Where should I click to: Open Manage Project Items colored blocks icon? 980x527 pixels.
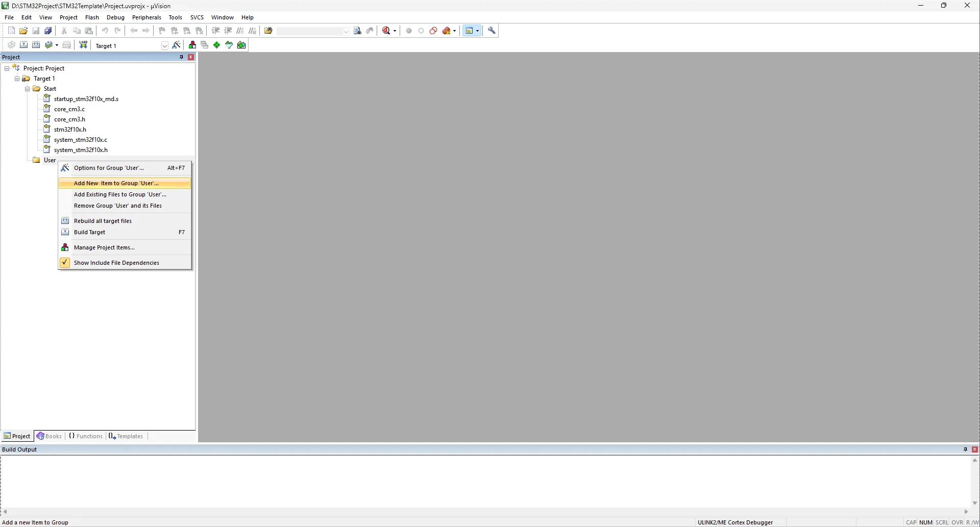pos(192,45)
